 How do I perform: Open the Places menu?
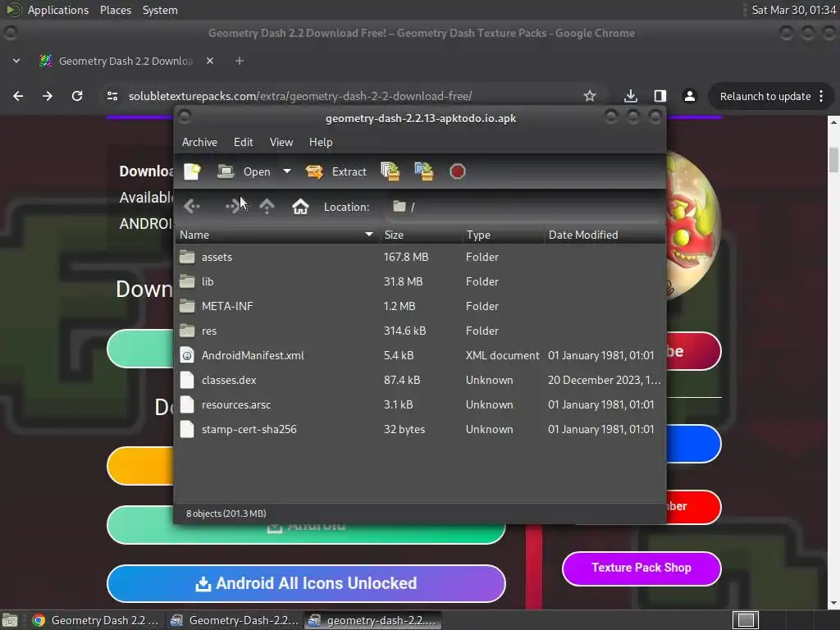tap(115, 10)
